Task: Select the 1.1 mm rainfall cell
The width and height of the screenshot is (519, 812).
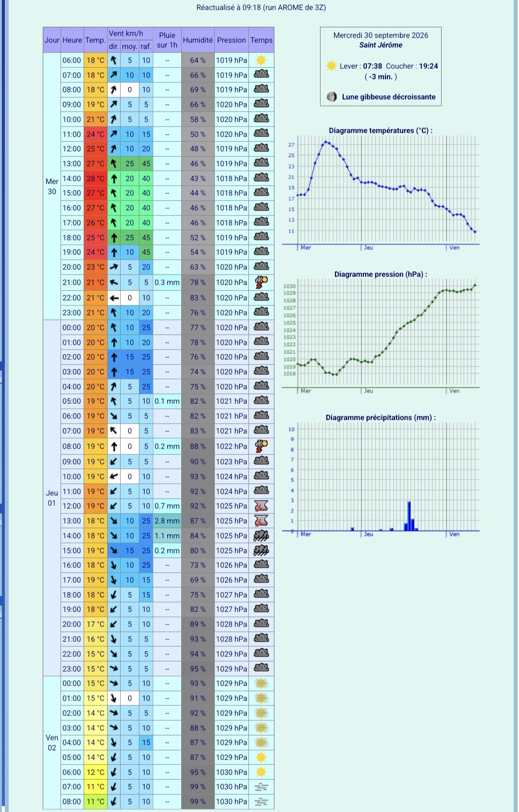Action: click(167, 536)
